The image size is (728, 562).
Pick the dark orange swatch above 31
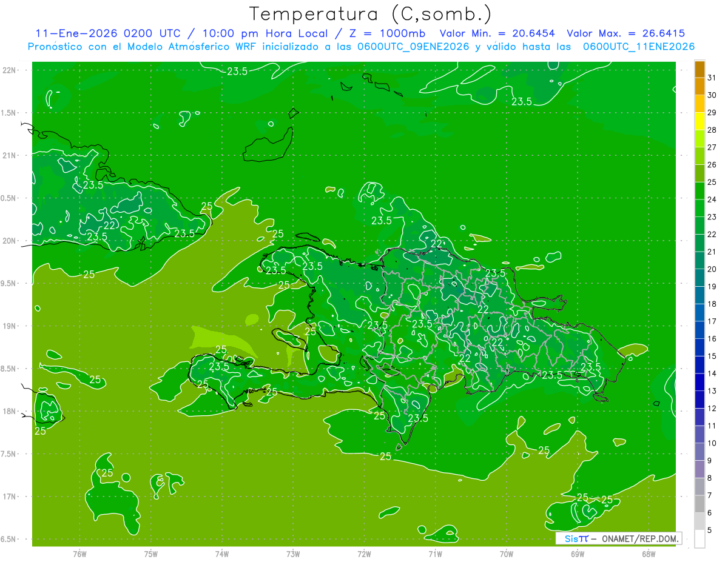[x=699, y=69]
